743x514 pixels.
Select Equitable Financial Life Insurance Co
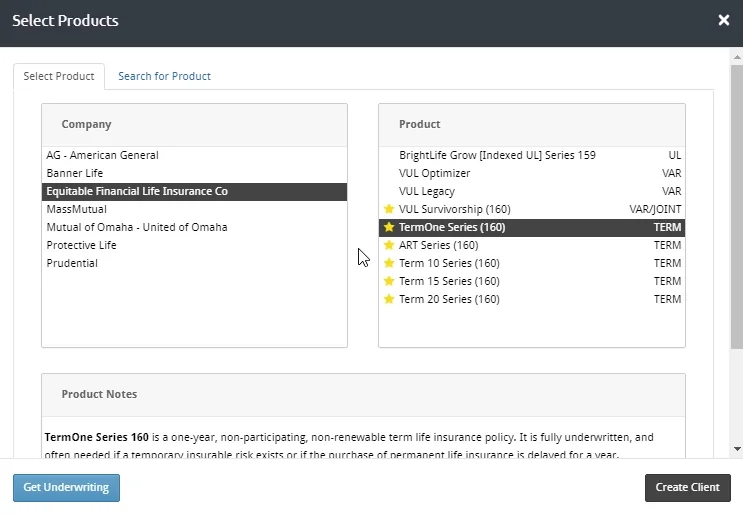click(x=194, y=191)
